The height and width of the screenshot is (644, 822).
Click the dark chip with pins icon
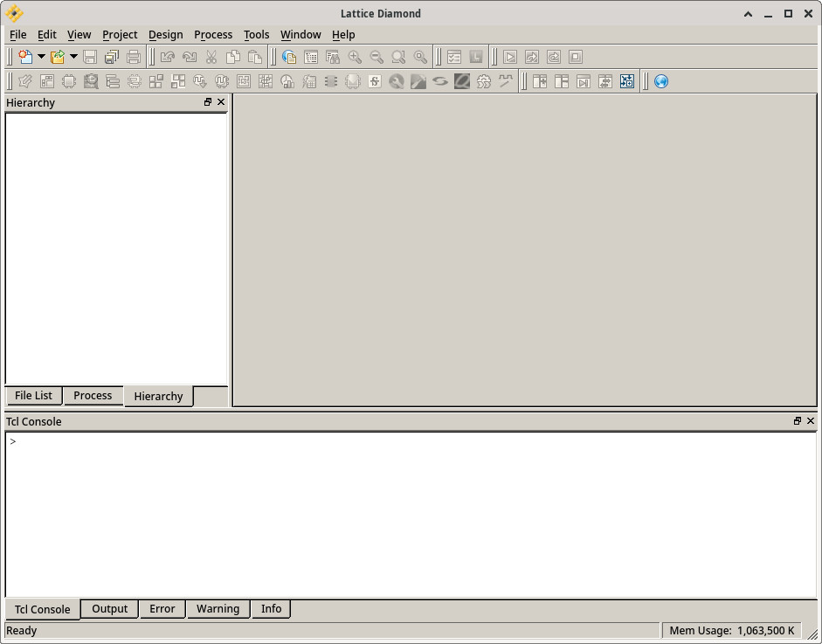click(x=331, y=81)
